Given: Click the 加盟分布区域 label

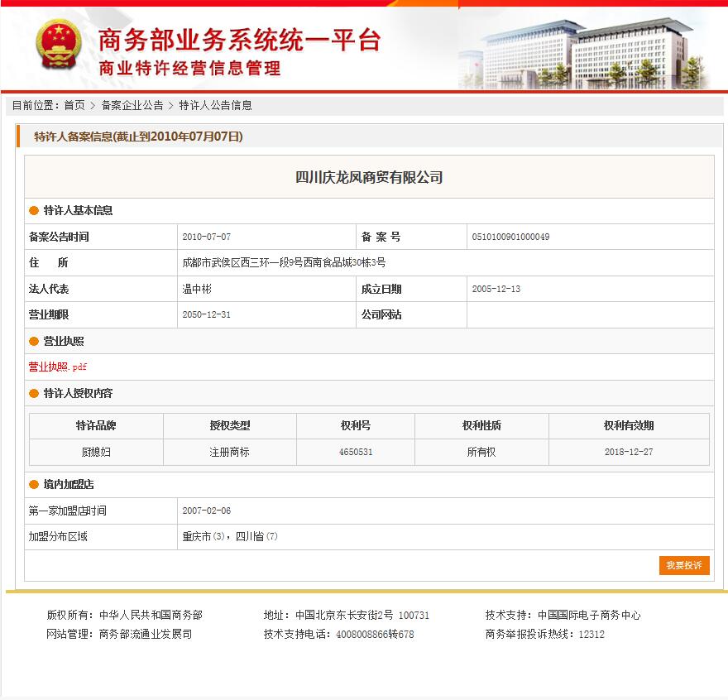Looking at the screenshot, I should coord(58,536).
